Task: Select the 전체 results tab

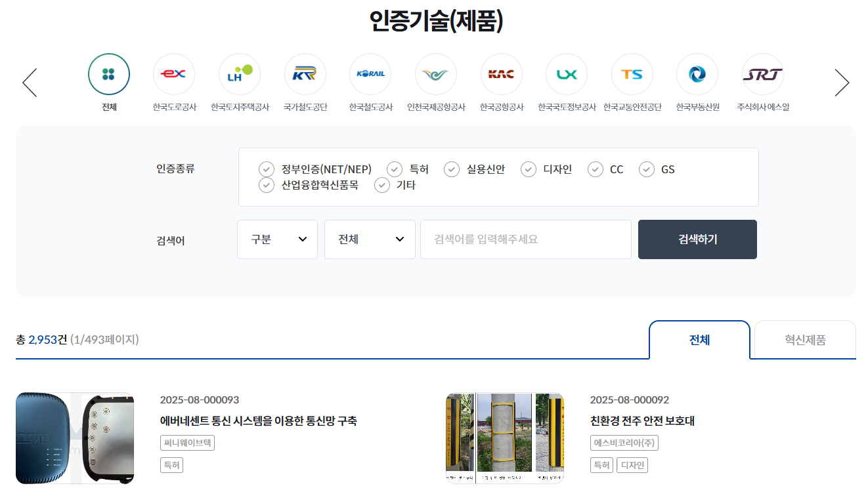Action: click(699, 340)
